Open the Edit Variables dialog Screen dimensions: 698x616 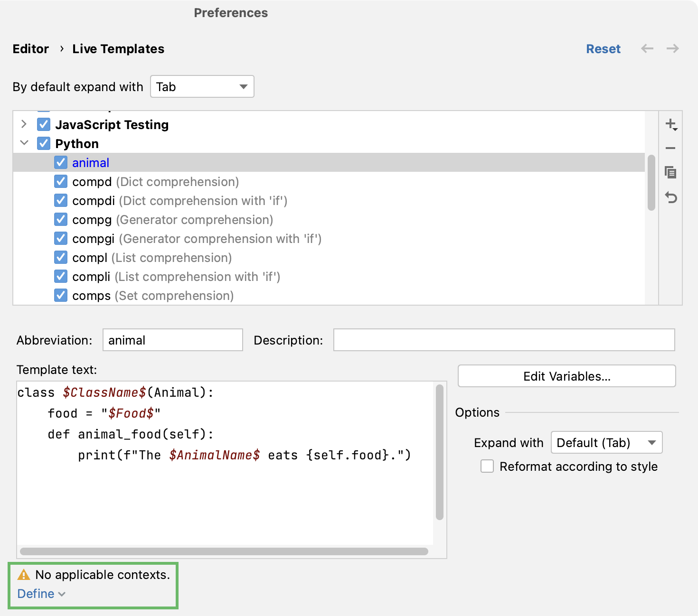click(x=566, y=376)
